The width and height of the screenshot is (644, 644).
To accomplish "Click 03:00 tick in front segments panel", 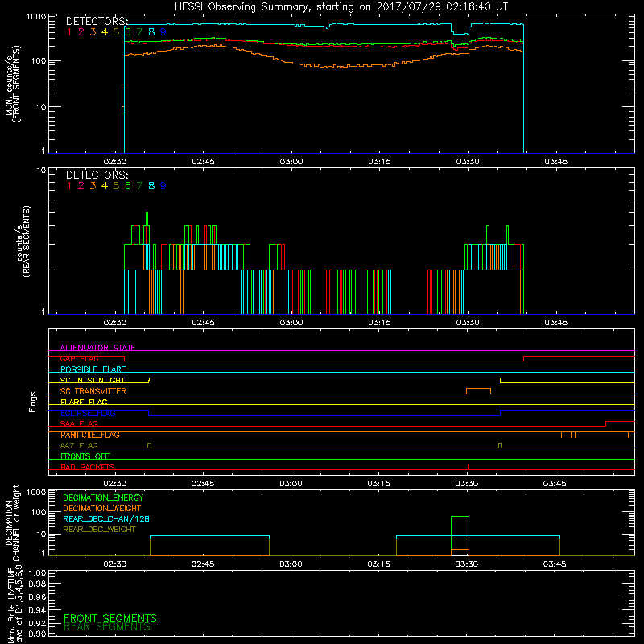I will (291, 162).
